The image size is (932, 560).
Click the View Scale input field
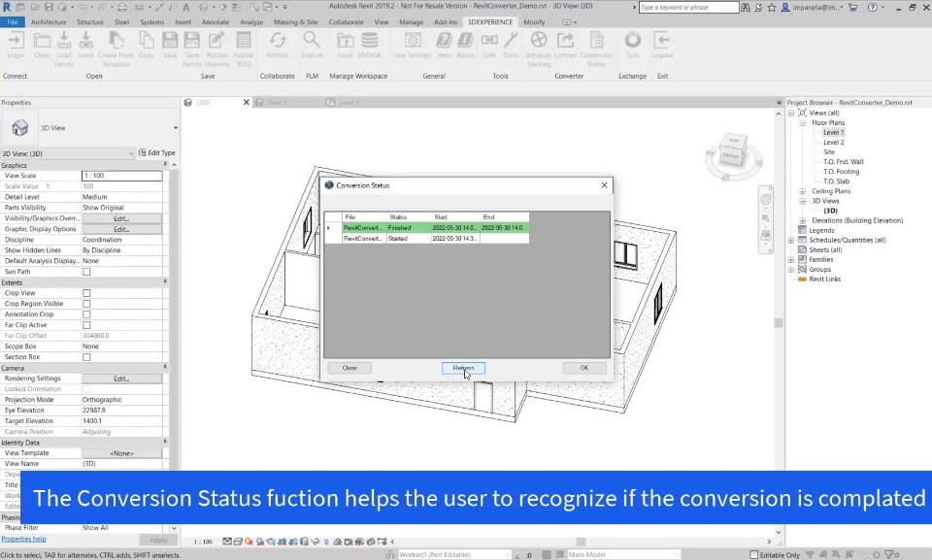[121, 176]
